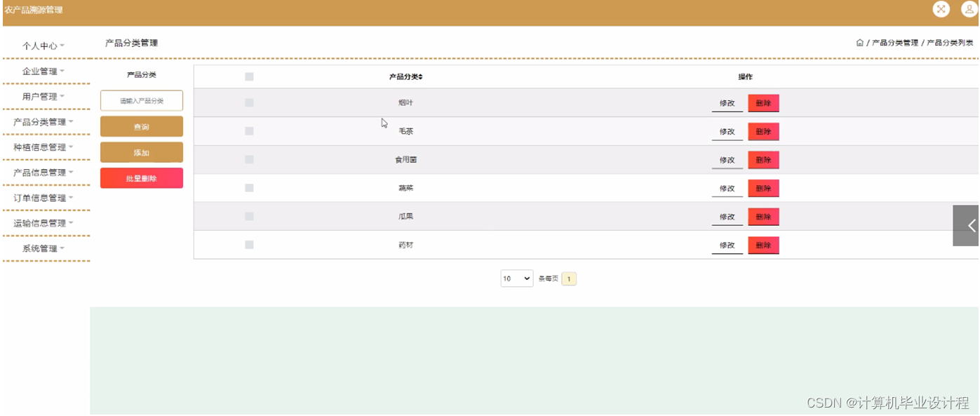Expand the 用户管理 menu
The height and width of the screenshot is (416, 980).
tap(43, 97)
